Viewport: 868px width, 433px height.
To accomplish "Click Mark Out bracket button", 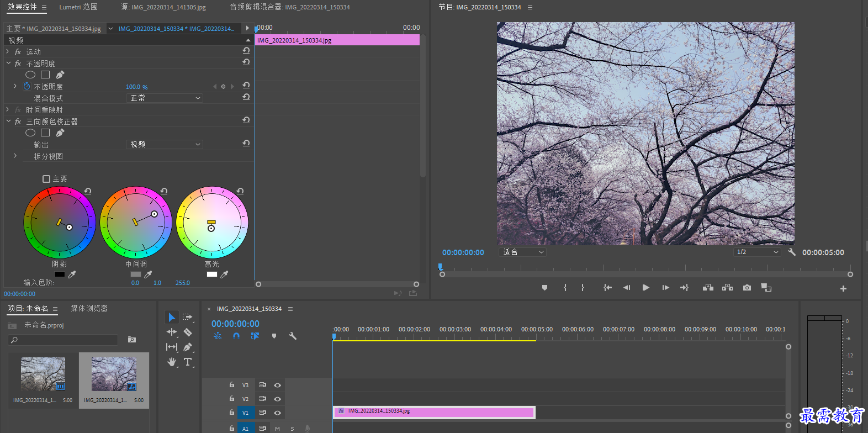I will (x=583, y=288).
